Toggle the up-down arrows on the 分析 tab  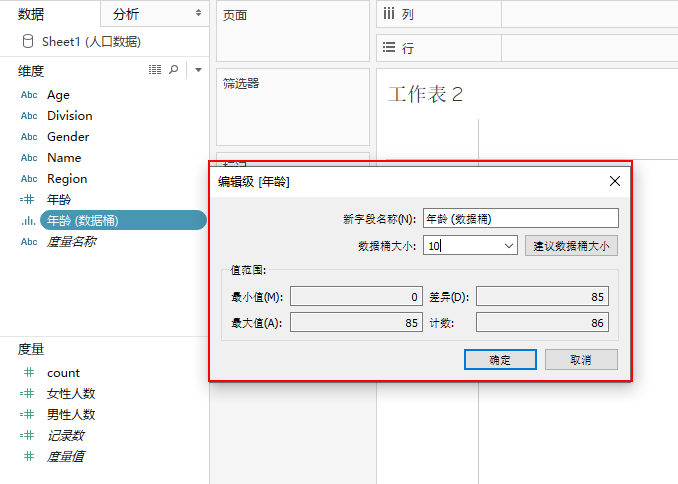pyautogui.click(x=198, y=13)
